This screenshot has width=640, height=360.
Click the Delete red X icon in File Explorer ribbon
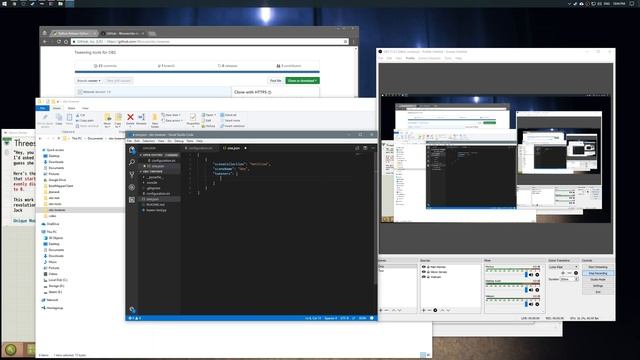point(130,118)
